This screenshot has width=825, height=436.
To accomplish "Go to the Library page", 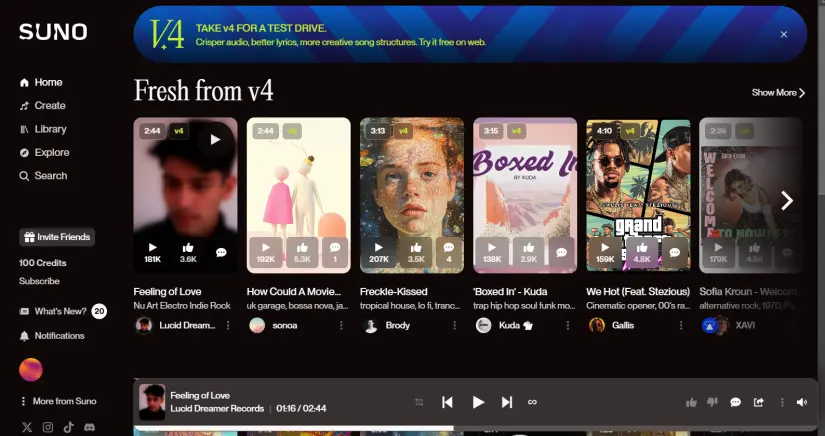I will coord(50,129).
